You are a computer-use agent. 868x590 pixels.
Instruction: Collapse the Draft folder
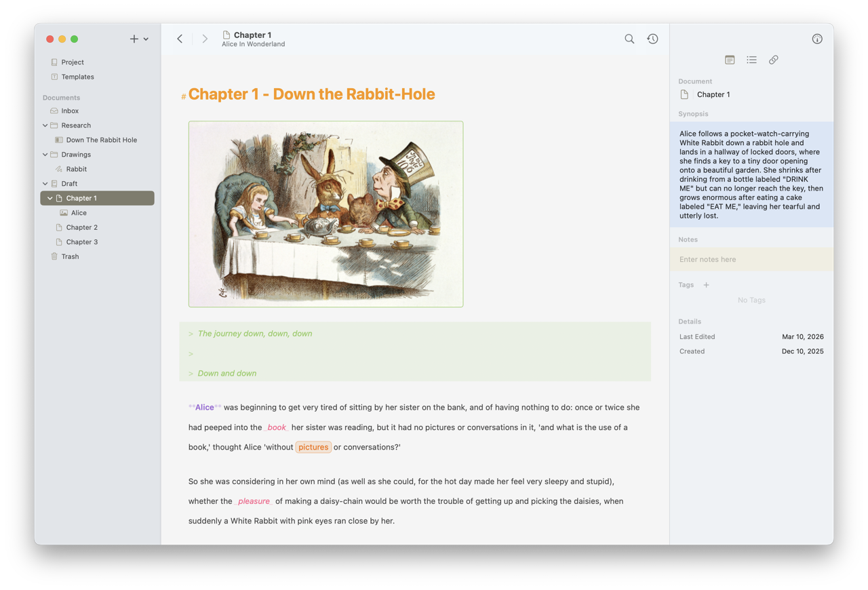coord(45,184)
